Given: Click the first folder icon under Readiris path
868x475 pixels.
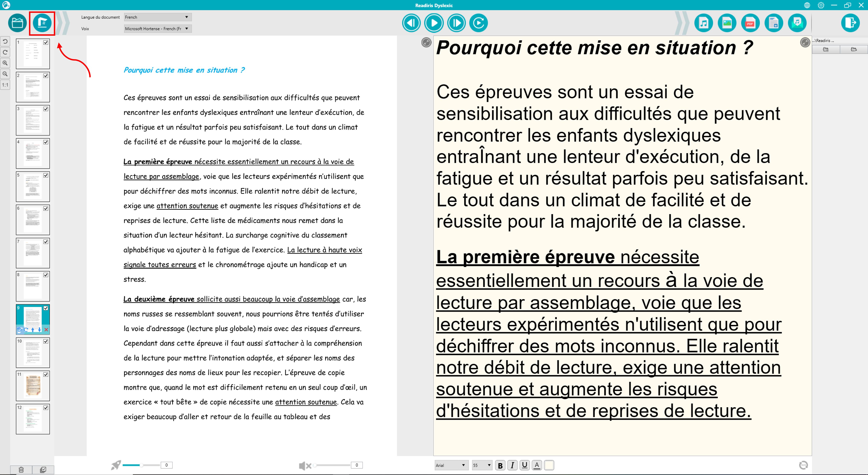Looking at the screenshot, I should 826,49.
